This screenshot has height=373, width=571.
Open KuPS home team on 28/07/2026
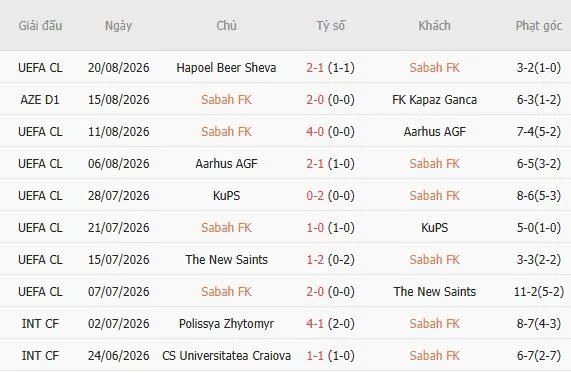point(226,196)
